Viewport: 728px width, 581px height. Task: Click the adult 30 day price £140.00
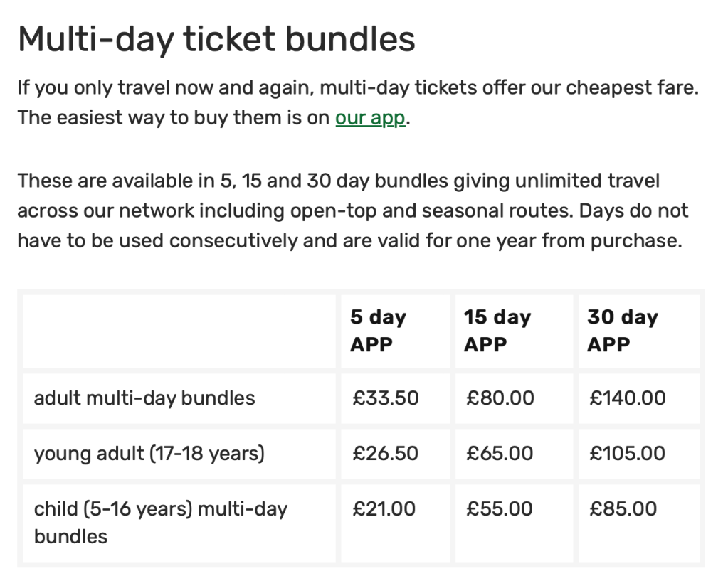point(628,398)
